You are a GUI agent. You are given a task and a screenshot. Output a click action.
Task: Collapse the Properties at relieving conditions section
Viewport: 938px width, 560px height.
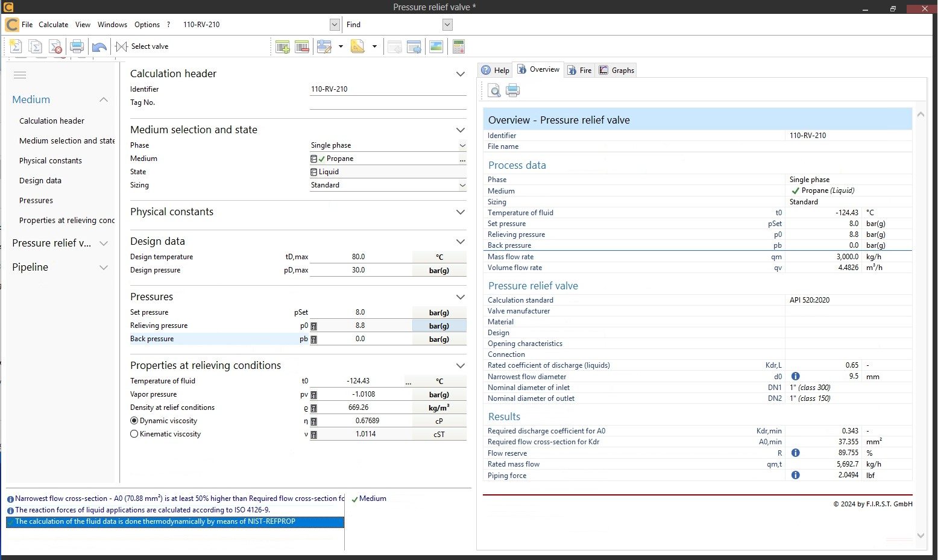(461, 366)
